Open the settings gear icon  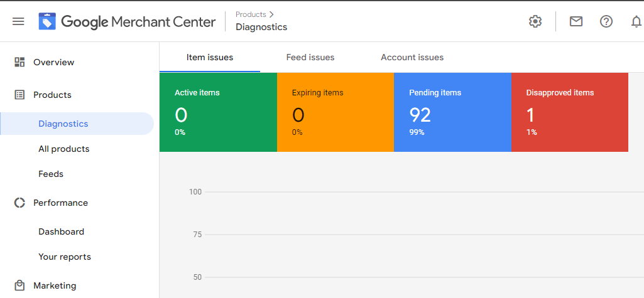coord(535,21)
